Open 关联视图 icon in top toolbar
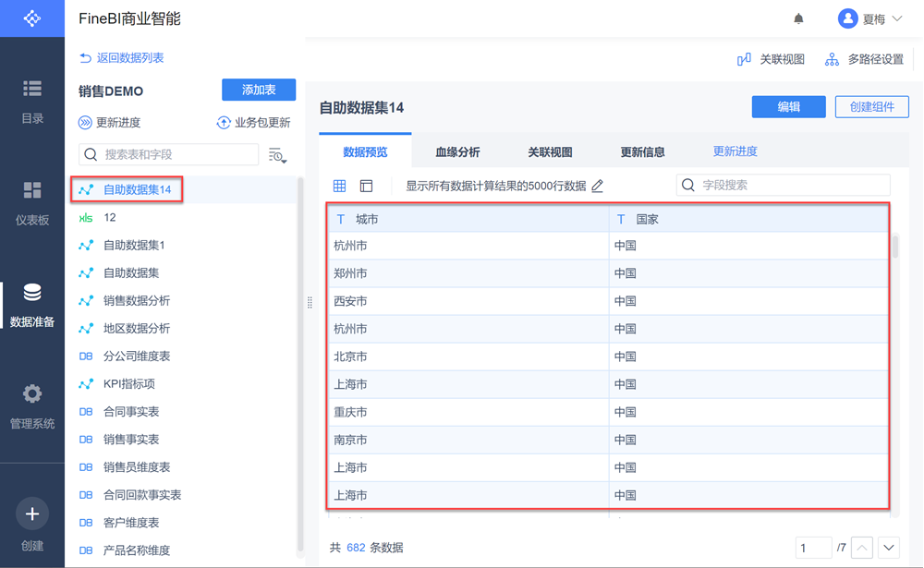Viewport: 924px width, 568px height. pos(745,59)
